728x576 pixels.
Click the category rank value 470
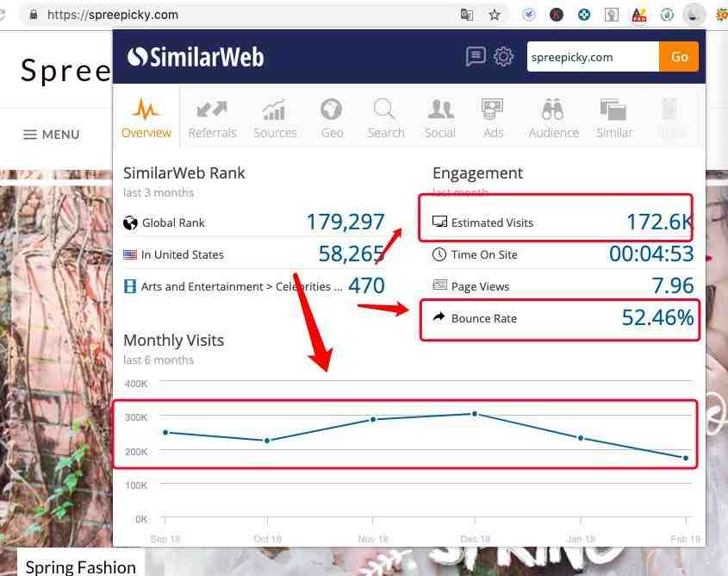(366, 285)
